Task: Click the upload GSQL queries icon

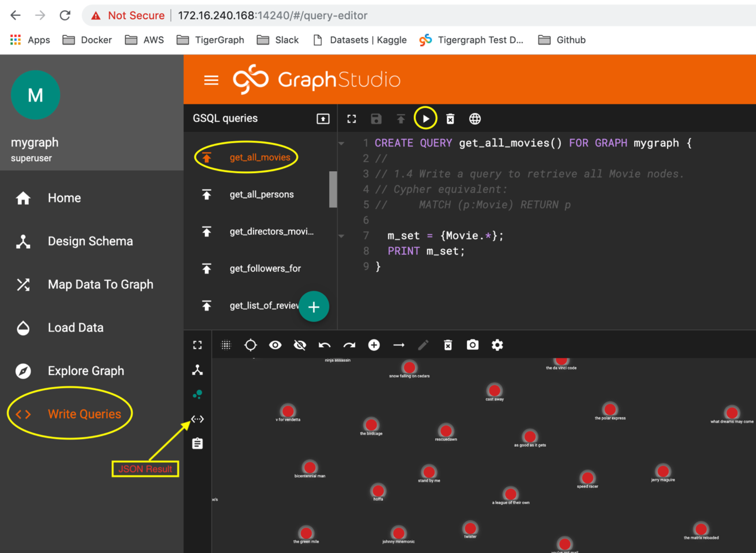Action: (323, 119)
